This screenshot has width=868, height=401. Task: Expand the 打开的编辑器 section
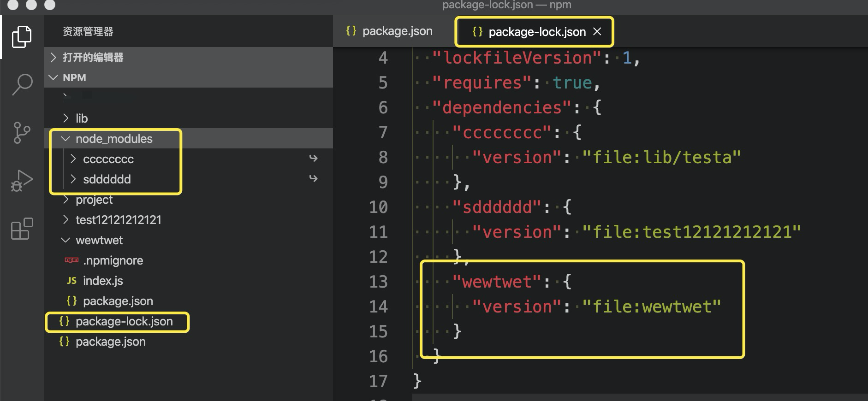(x=93, y=57)
